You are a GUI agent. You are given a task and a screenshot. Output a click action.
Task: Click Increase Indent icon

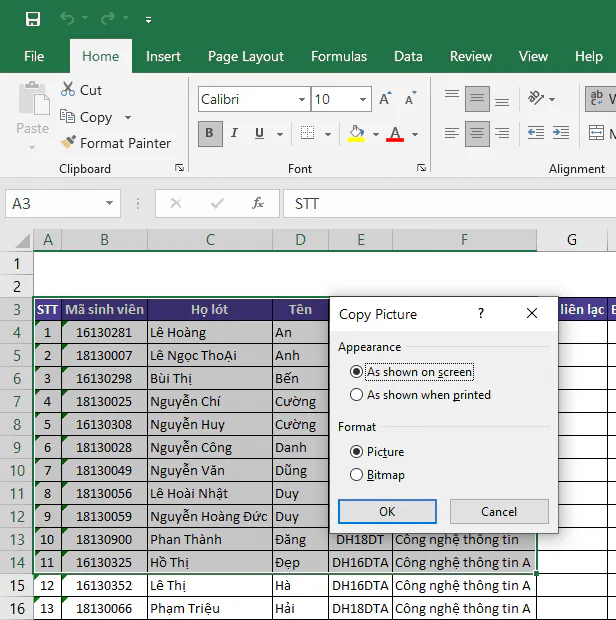click(561, 132)
